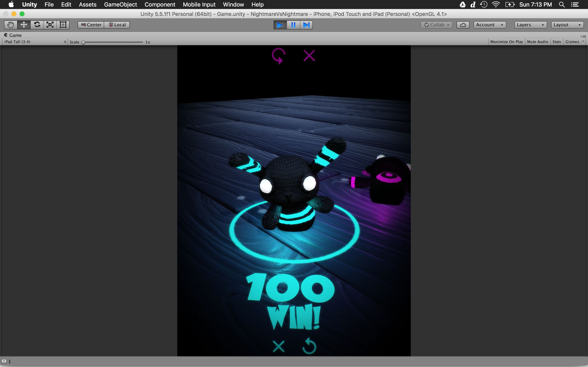Click the cloud services icon
The image size is (588, 367).
click(x=463, y=25)
